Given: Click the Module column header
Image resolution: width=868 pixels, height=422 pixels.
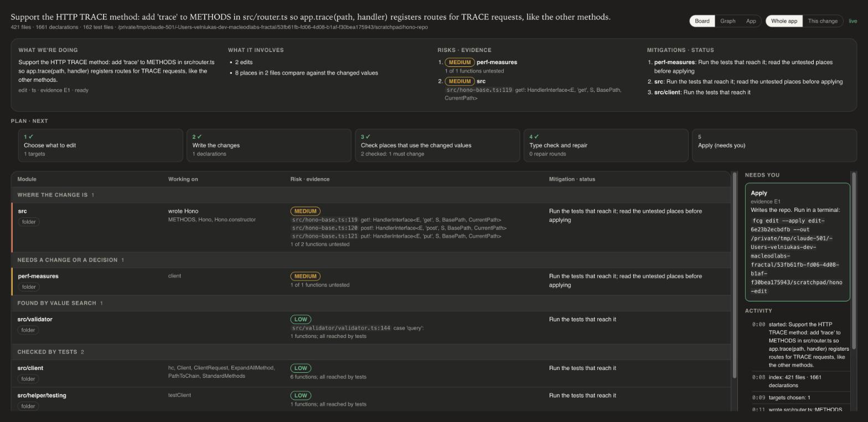Looking at the screenshot, I should point(27,179).
